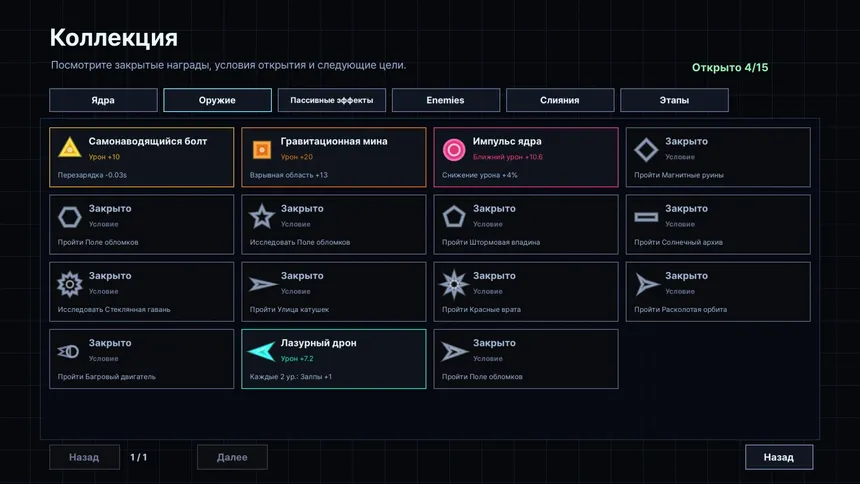The height and width of the screenshot is (484, 860).
Task: Click the Пройти Магнитные руины condition text
Action: point(678,175)
